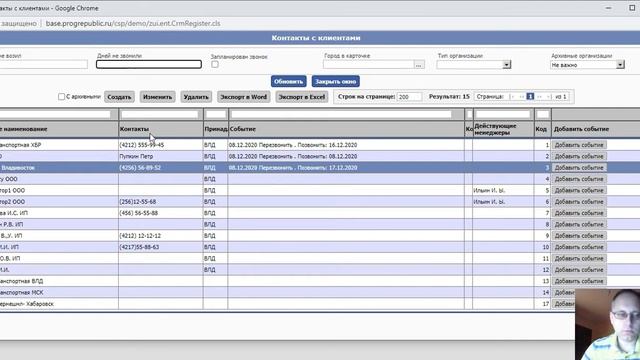Image resolution: width=640 pixels, height=360 pixels.
Task: Add event for row code 10
Action: click(x=579, y=247)
